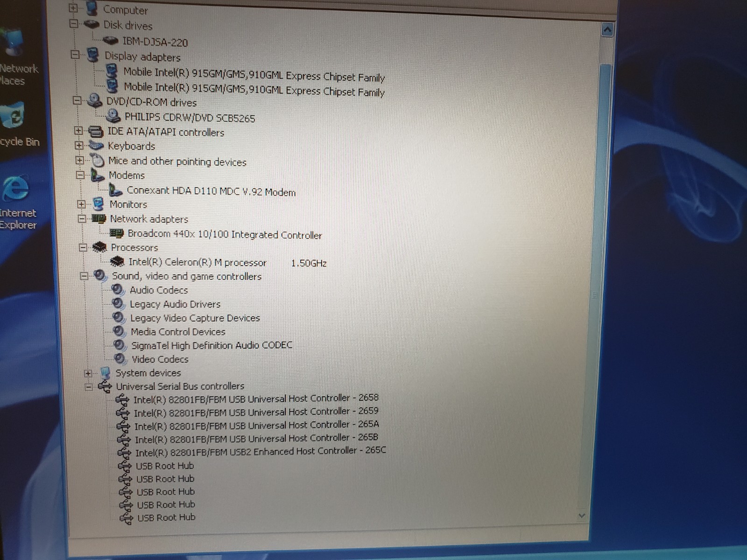Click the Conexant modem device icon
Viewport: 747px width, 560px height.
tap(115, 190)
